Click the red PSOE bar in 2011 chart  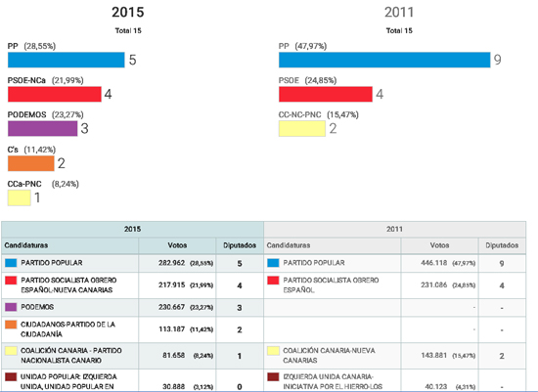tap(326, 94)
